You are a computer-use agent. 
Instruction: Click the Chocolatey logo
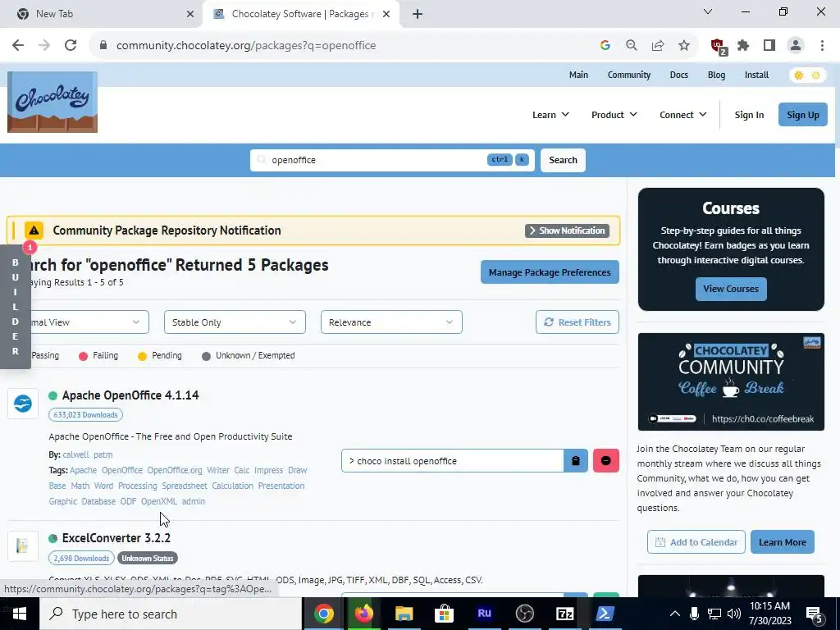(x=52, y=102)
